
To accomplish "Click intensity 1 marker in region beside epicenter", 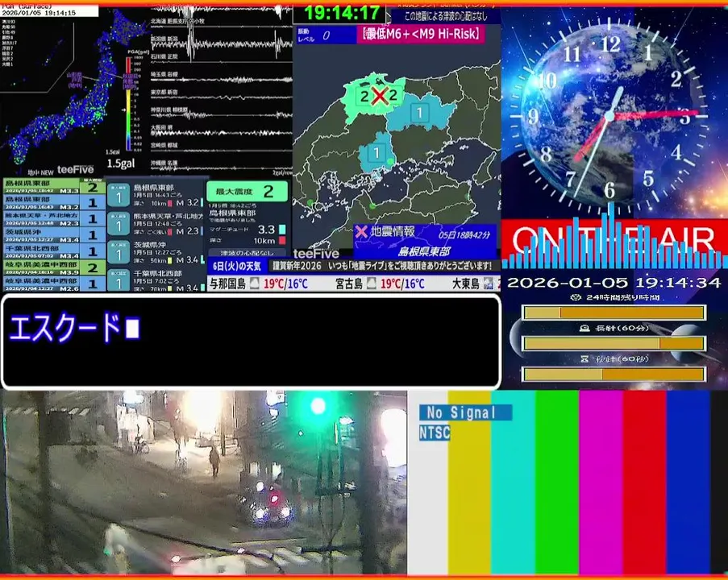I will [x=420, y=113].
